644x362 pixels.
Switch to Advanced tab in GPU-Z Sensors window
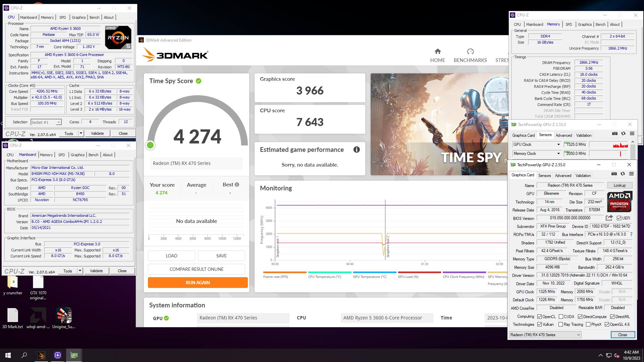click(x=564, y=135)
